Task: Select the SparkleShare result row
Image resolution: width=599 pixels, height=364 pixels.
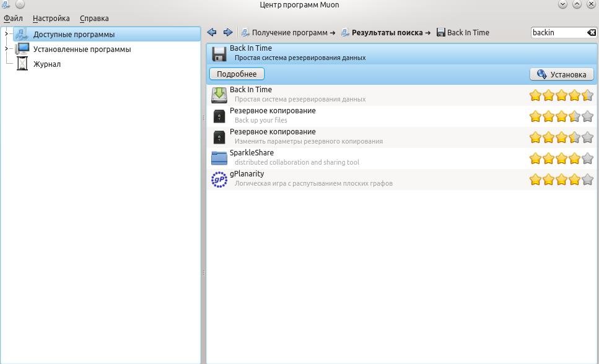Action: 401,158
